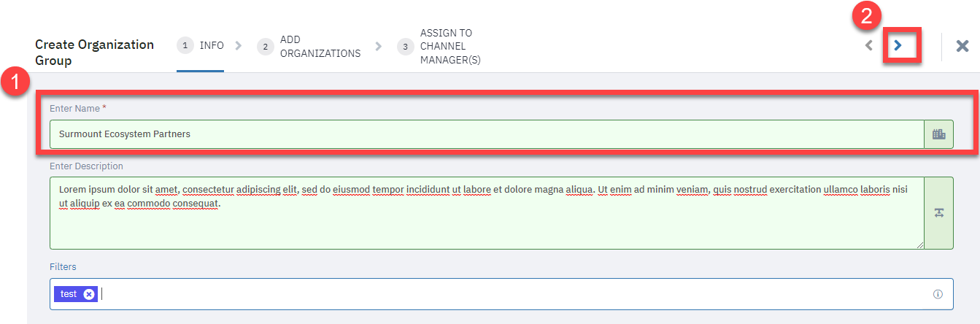Click the info icon in Filters field

(x=938, y=294)
